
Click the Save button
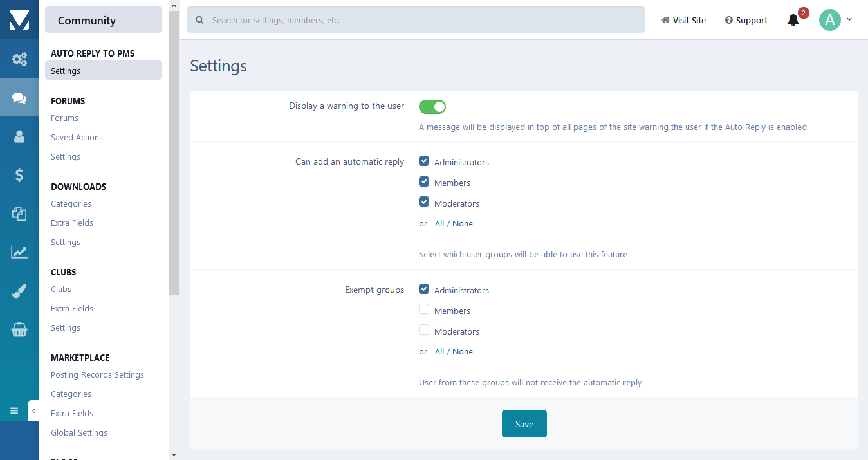[524, 424]
